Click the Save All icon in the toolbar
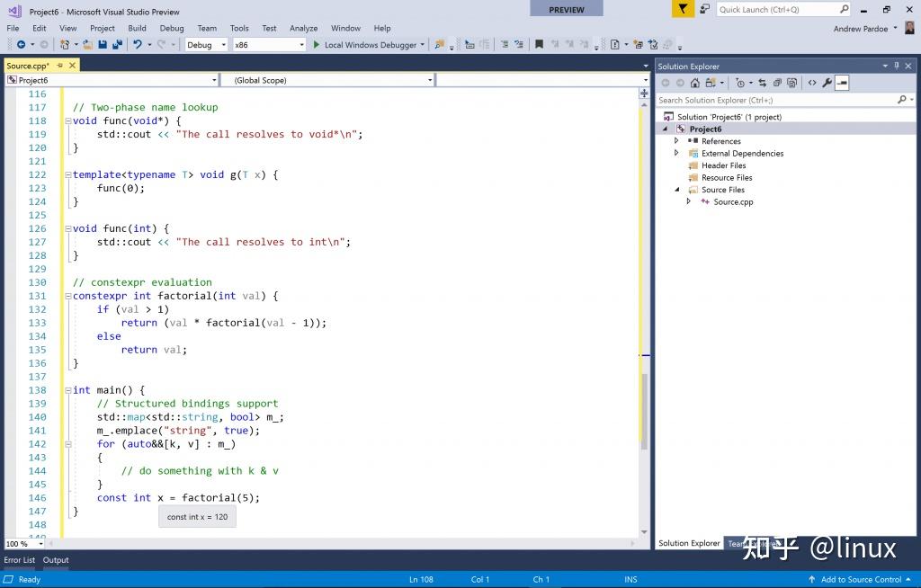This screenshot has width=921, height=588. pos(116,45)
